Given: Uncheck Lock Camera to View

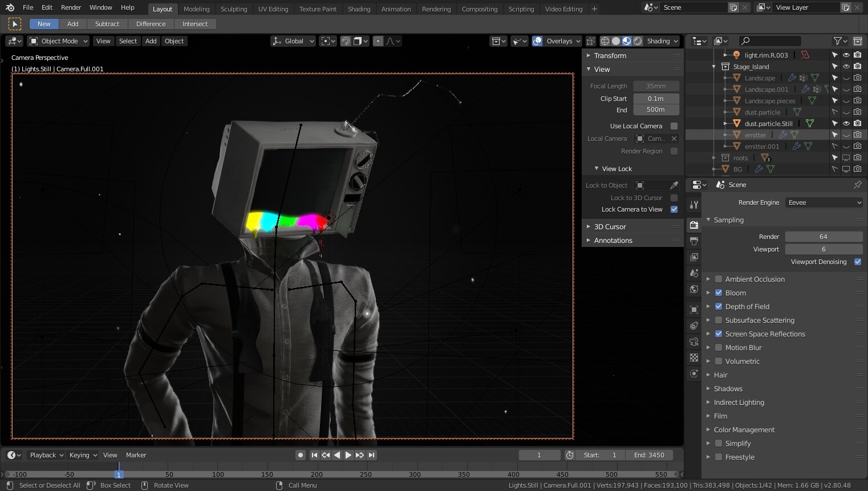Looking at the screenshot, I should [x=674, y=209].
